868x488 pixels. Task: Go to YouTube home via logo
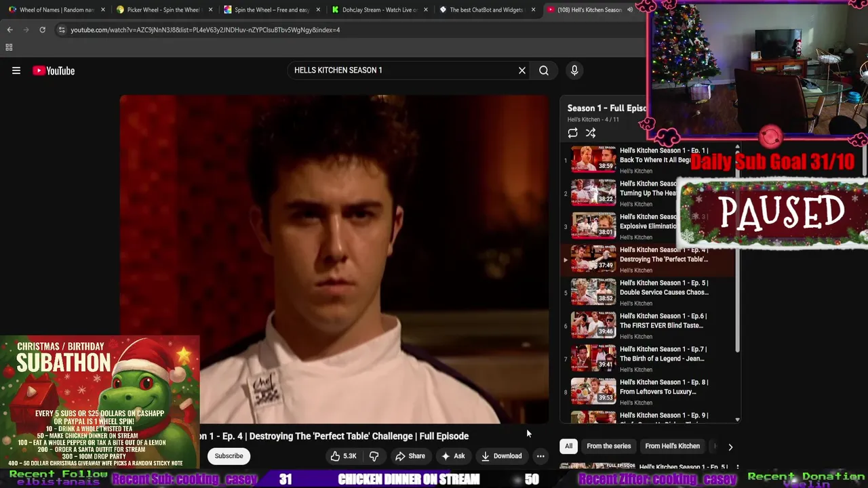[x=54, y=70]
